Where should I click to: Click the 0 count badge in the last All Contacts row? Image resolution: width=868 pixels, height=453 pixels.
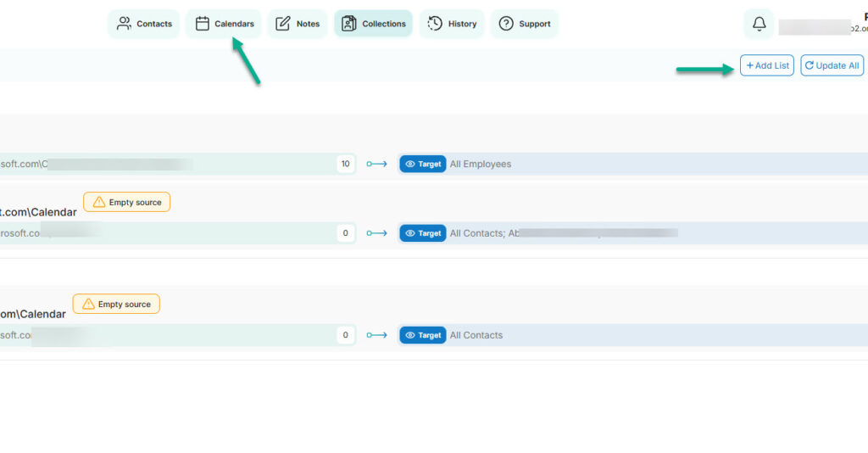click(x=346, y=335)
